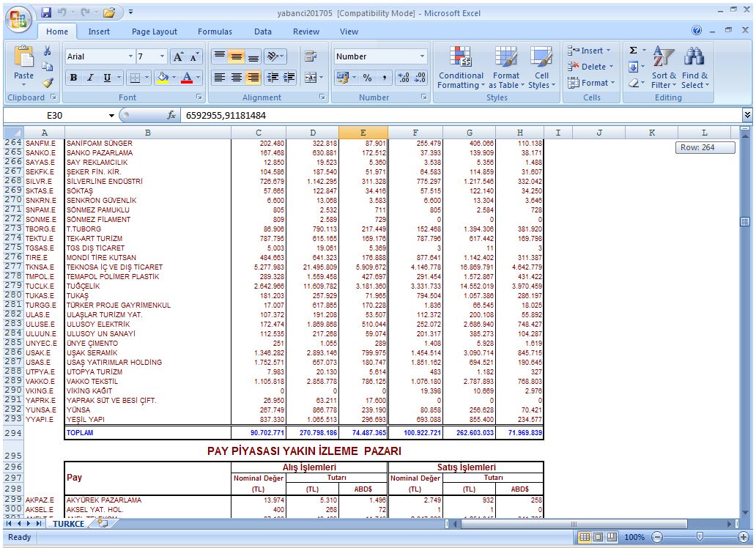Open the Fill down-arrow tool in Editing
Viewport: 756px width, 548px height.
click(633, 67)
